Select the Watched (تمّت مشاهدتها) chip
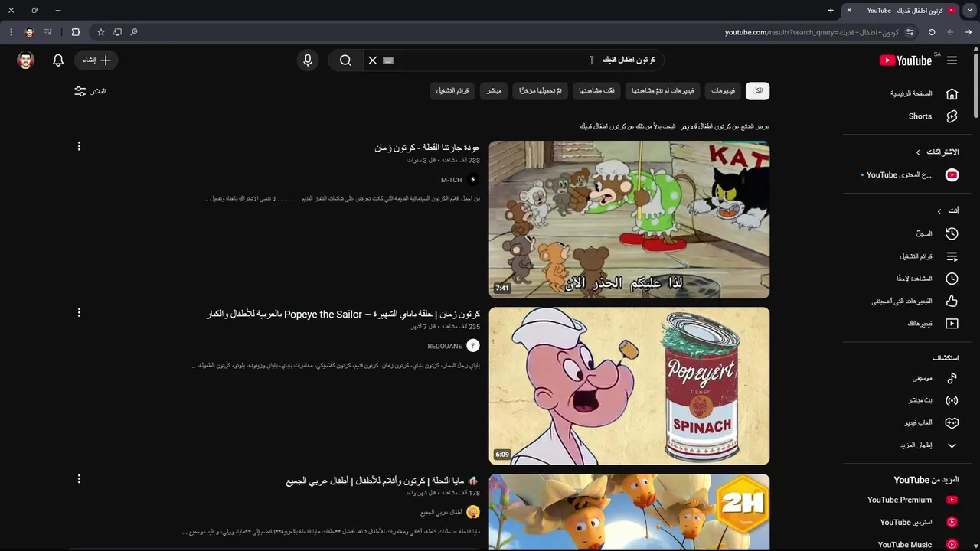This screenshot has height=551, width=980. [597, 91]
